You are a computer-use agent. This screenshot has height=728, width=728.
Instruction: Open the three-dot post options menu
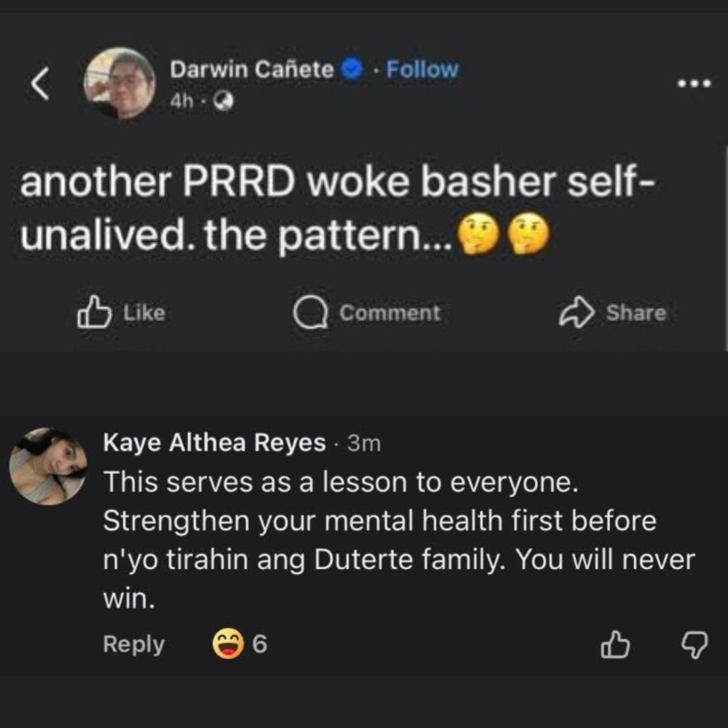[694, 84]
